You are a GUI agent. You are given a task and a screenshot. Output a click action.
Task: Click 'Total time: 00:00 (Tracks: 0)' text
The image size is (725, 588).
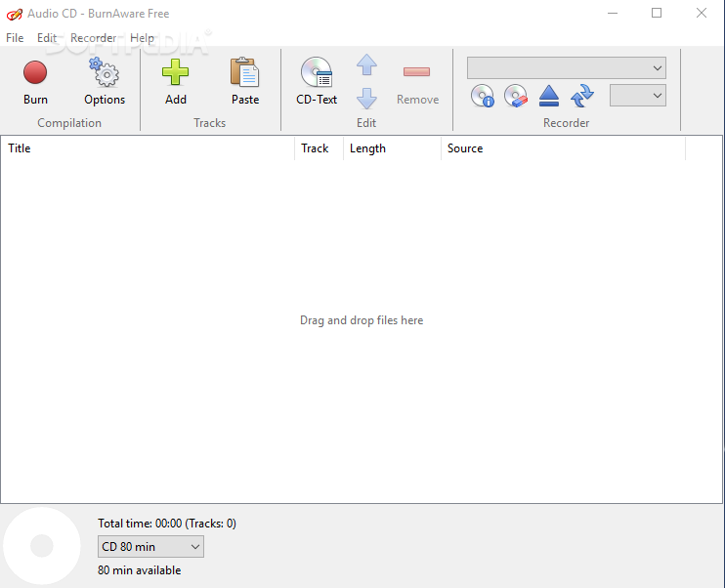pyautogui.click(x=167, y=524)
